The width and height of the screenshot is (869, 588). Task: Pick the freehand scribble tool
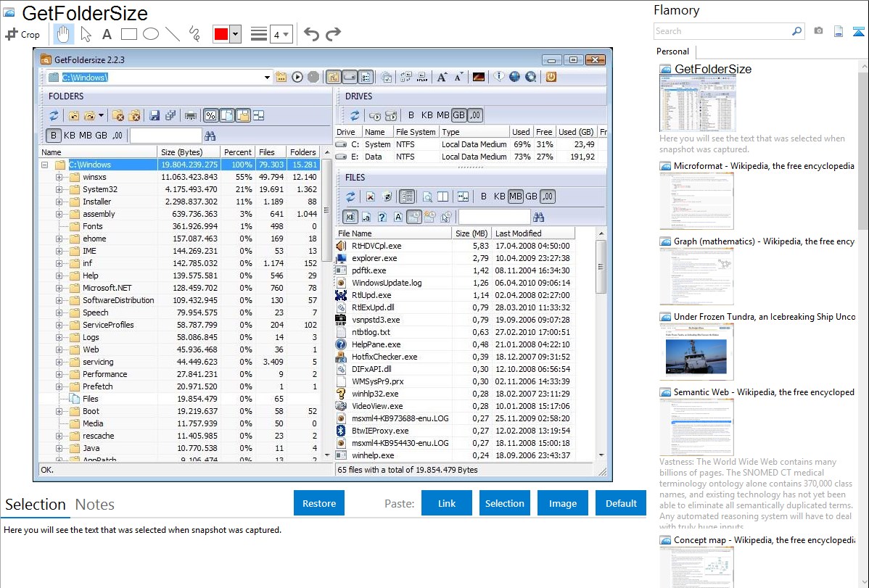194,34
